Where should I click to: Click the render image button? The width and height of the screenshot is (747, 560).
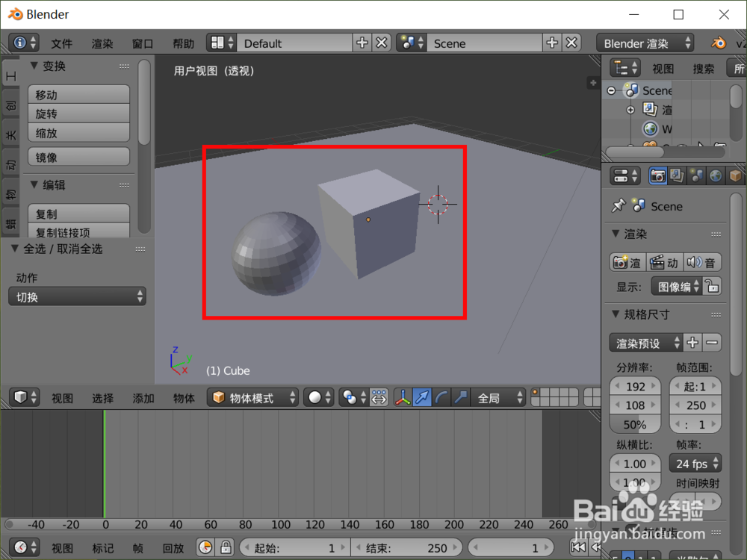[627, 262]
